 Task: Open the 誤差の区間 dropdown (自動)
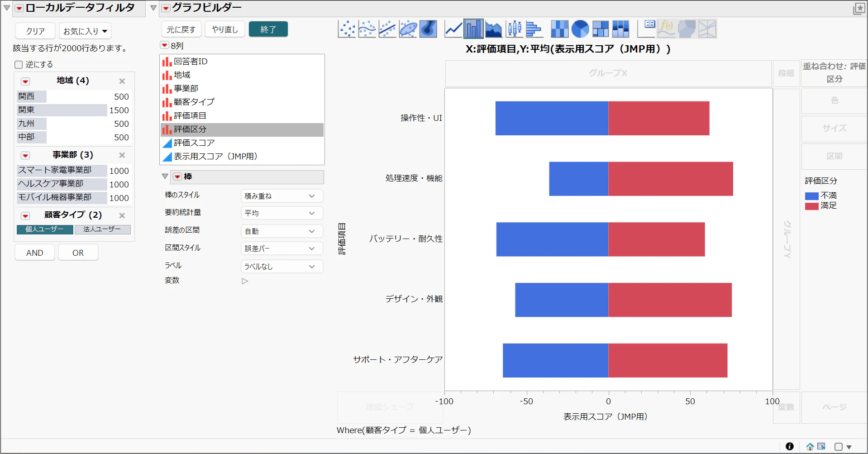(282, 231)
